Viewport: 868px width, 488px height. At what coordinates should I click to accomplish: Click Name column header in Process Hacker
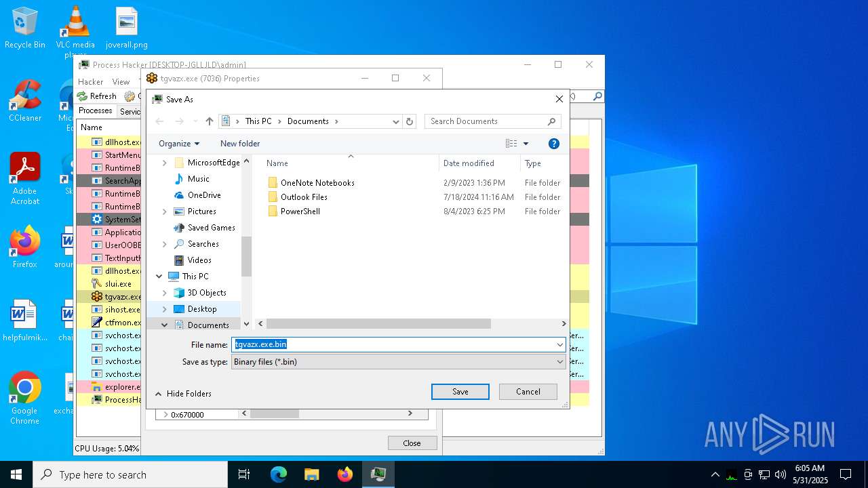[92, 127]
